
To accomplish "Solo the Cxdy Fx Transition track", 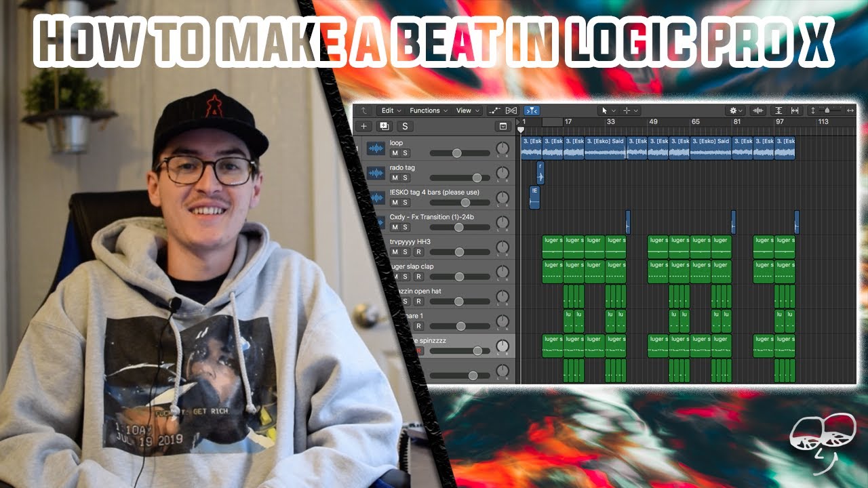I will (406, 227).
